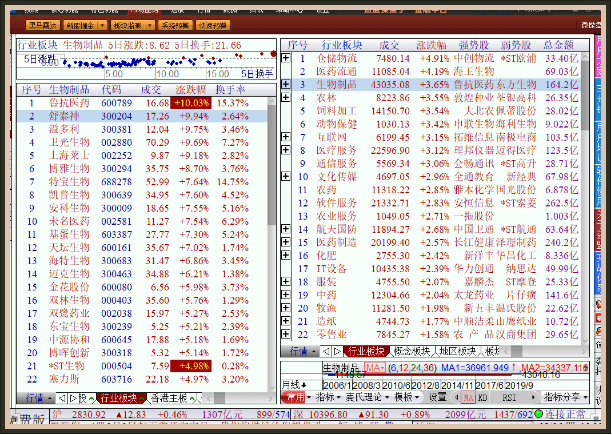Select stock row 卫光生物 002880
This screenshot has width=612, height=435.
[142, 142]
